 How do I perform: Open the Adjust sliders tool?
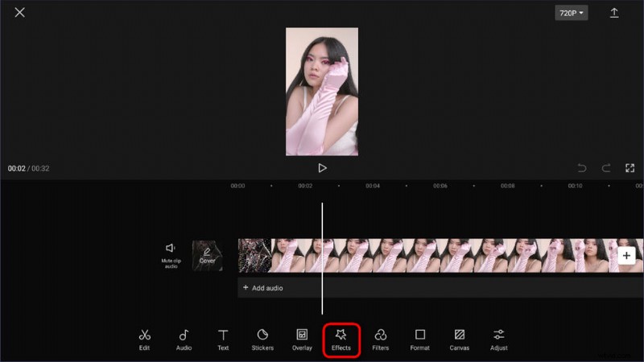pos(498,339)
